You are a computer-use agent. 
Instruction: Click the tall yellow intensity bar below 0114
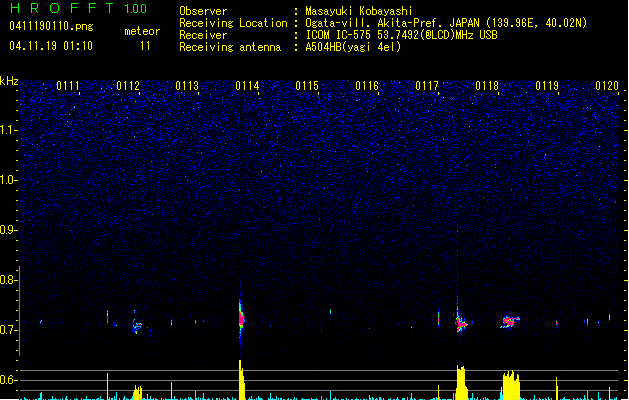[241, 380]
